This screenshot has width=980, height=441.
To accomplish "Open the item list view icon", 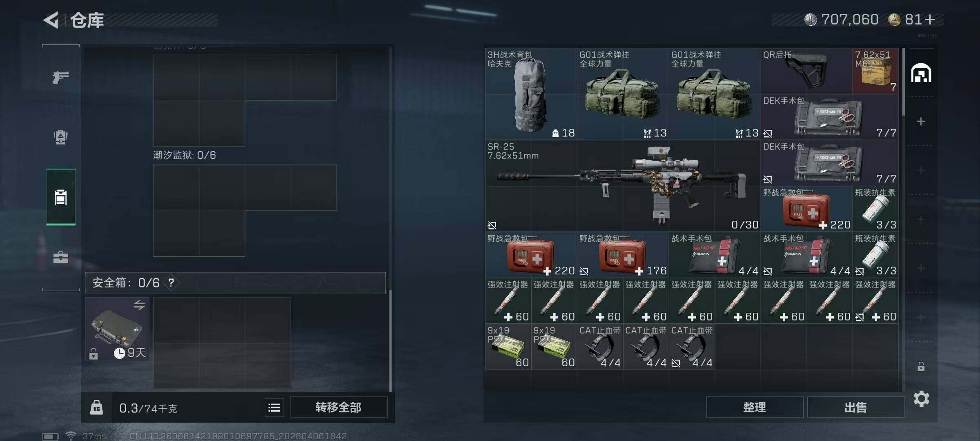I will pyautogui.click(x=274, y=408).
